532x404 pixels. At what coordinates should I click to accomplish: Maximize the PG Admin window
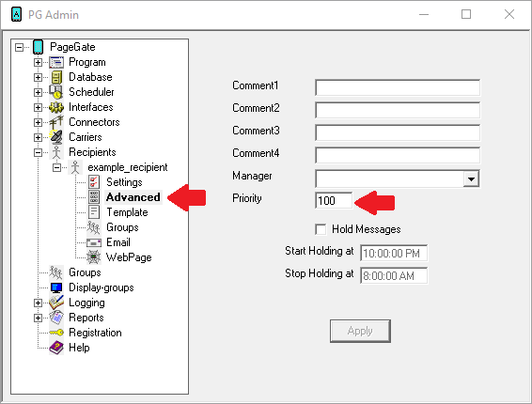pos(466,14)
